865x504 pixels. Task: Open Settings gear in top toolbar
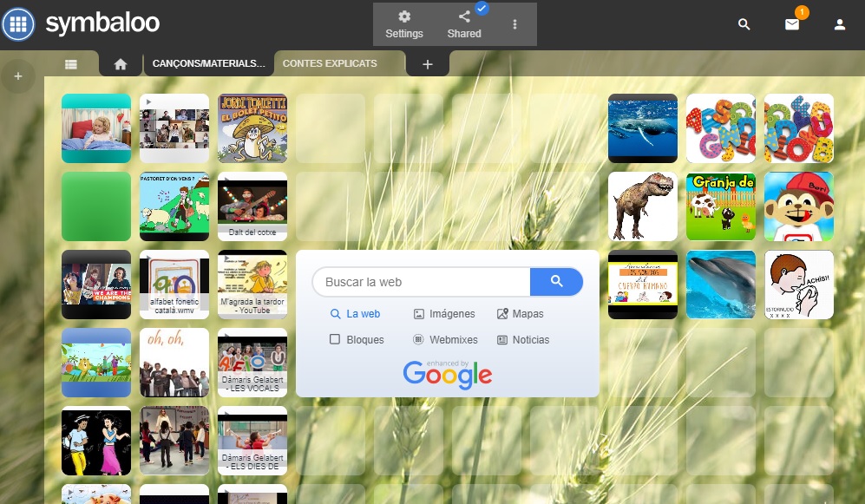point(404,24)
